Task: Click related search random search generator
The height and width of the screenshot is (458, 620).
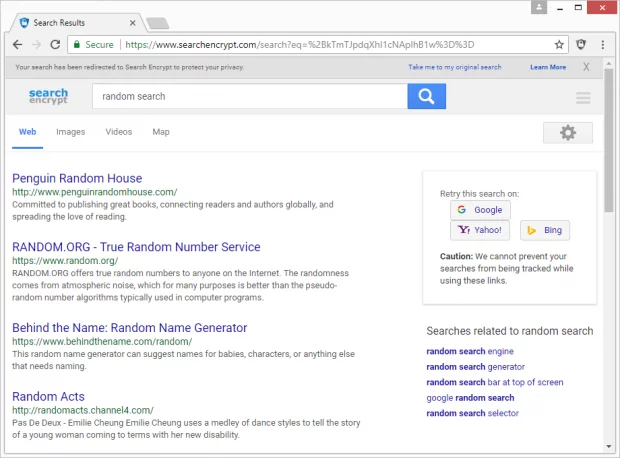Action: 475,367
